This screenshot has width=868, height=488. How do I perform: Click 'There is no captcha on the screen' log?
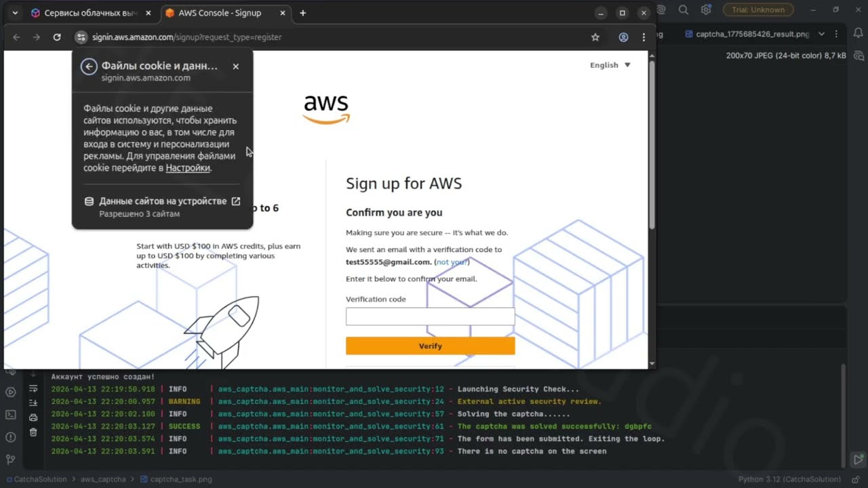(532, 451)
